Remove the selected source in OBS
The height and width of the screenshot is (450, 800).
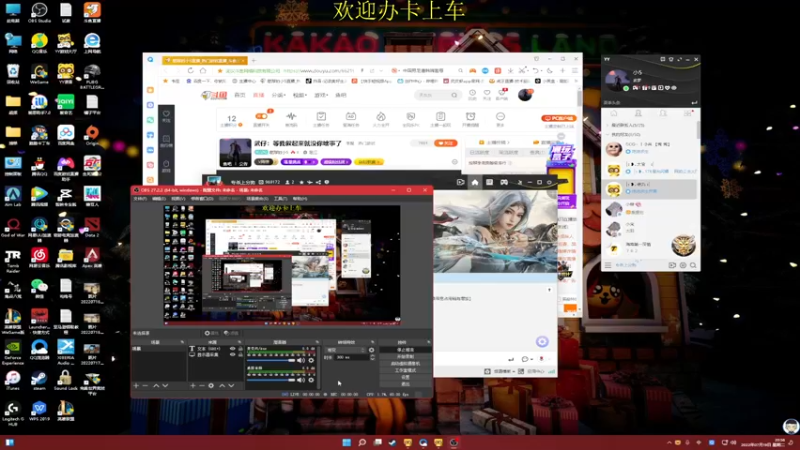[202, 386]
